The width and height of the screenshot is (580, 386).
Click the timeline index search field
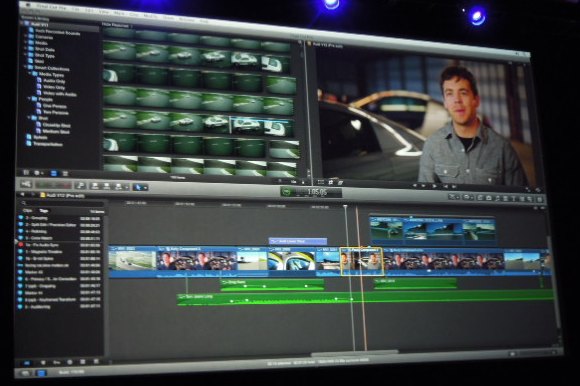pyautogui.click(x=62, y=203)
